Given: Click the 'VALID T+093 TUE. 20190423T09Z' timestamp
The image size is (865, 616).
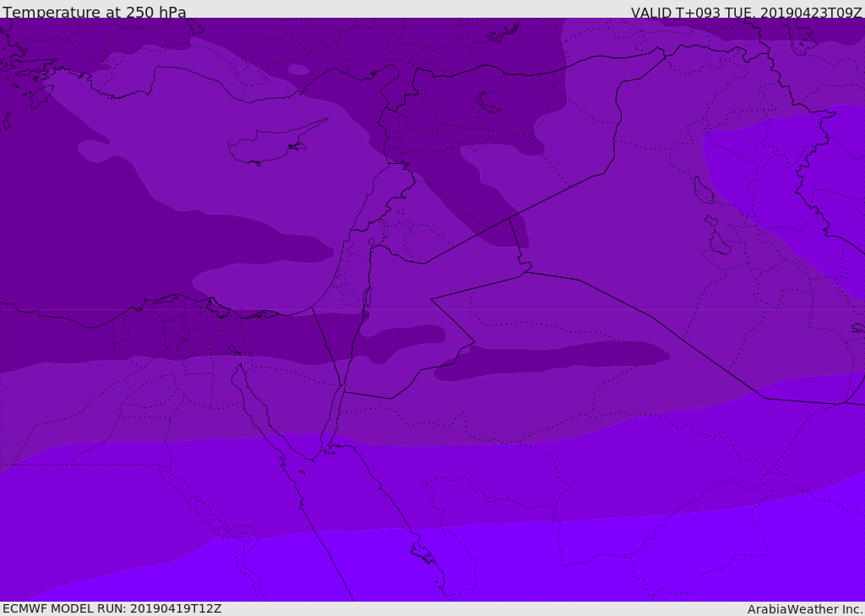Looking at the screenshot, I should (x=747, y=13).
